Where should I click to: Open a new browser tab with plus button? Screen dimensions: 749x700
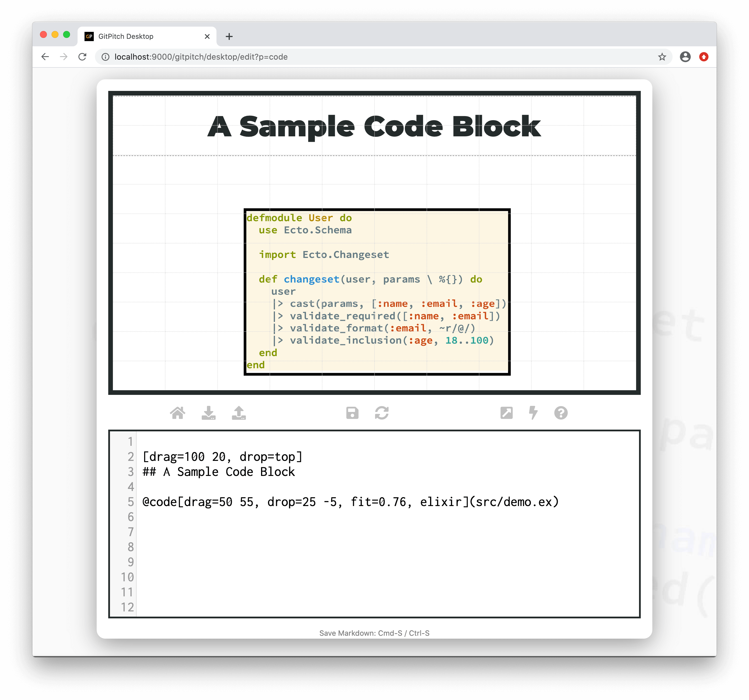coord(229,36)
